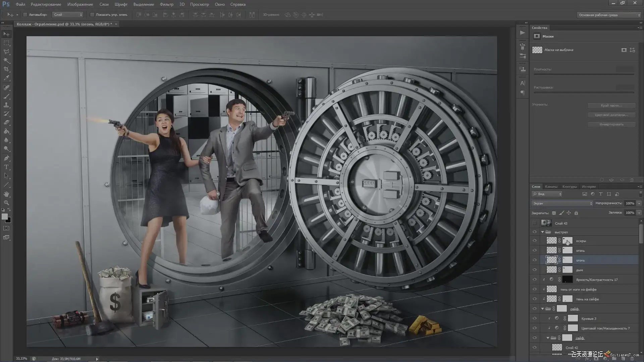
Task: Hide the дым layer
Action: point(534,270)
